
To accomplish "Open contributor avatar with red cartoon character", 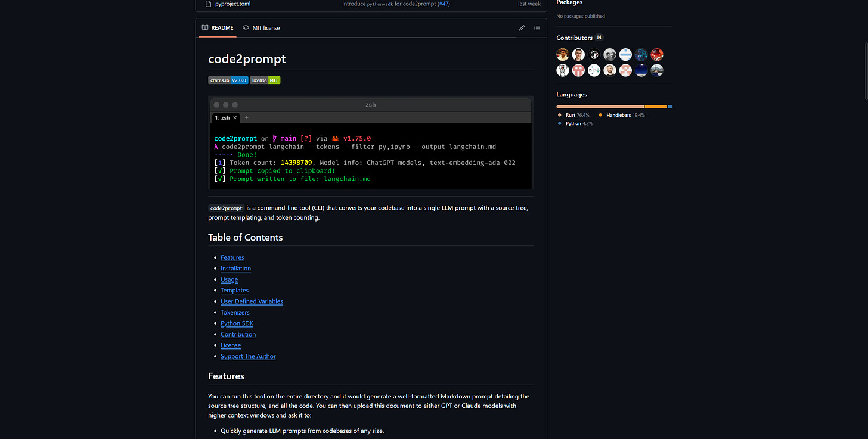I will (657, 55).
